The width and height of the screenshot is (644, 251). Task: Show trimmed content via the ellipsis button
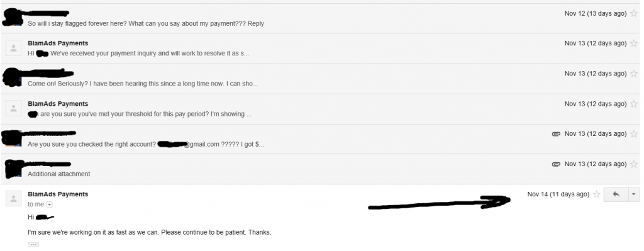coord(33,245)
